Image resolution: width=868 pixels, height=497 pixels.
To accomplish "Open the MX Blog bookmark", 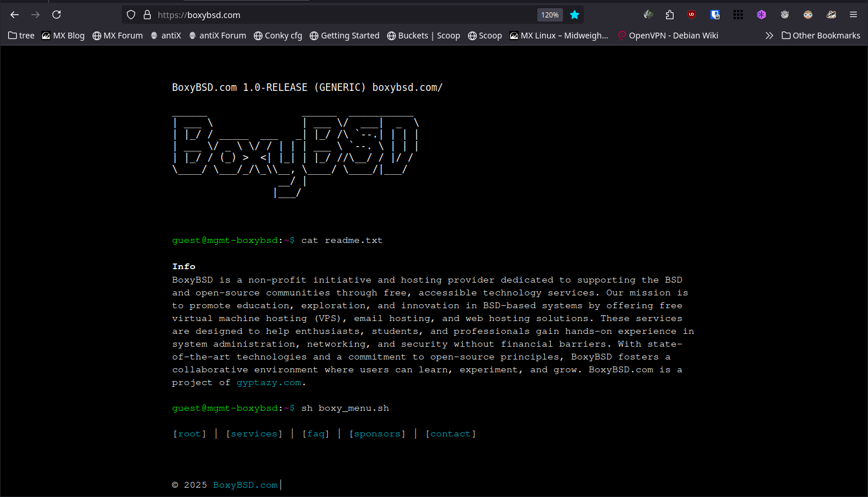I will (x=63, y=36).
